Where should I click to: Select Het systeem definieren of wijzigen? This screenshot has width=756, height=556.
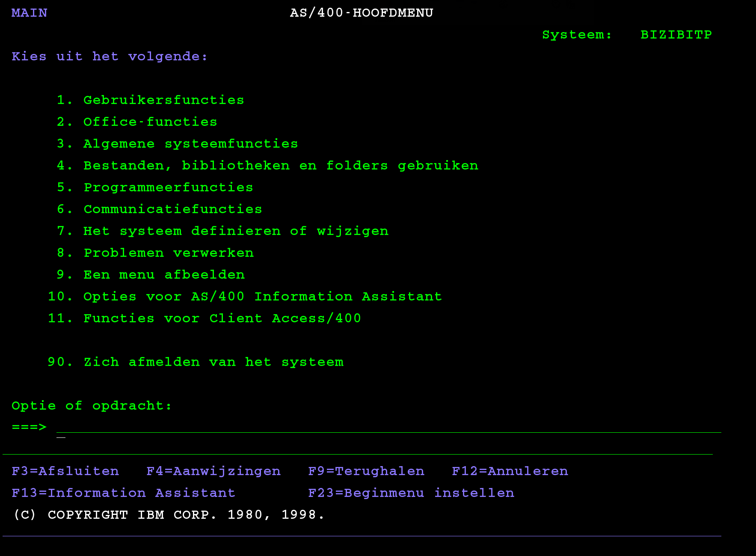[x=236, y=231]
